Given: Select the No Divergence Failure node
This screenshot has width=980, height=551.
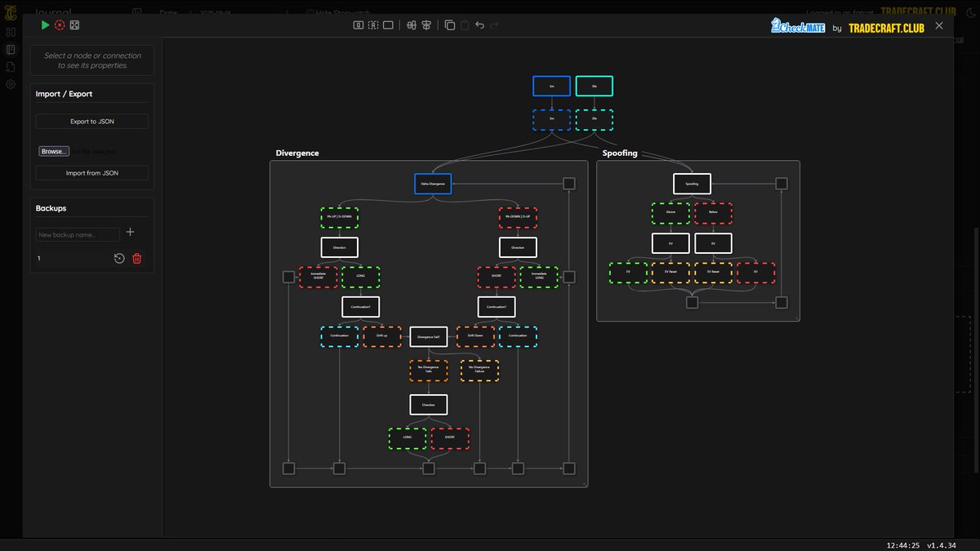Looking at the screenshot, I should pos(479,371).
